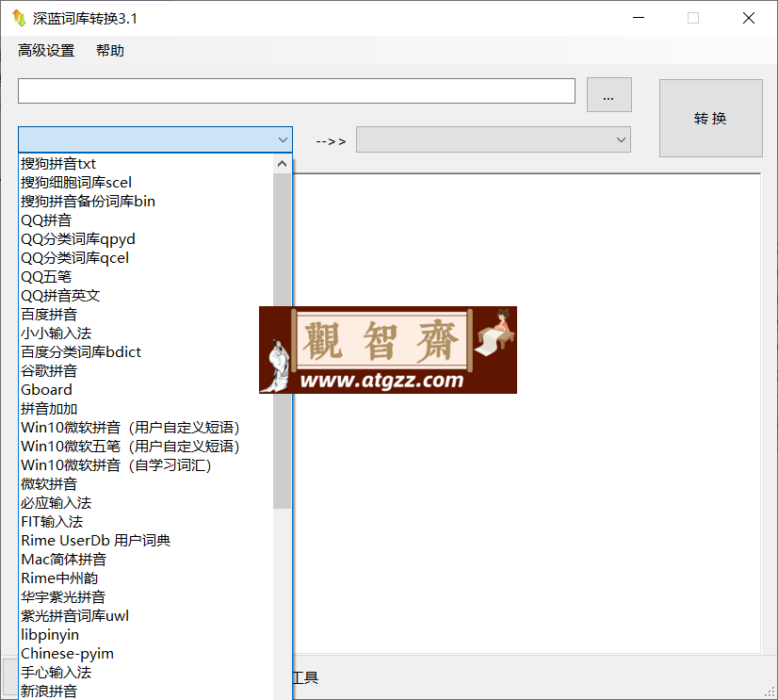The width and height of the screenshot is (778, 700).
Task: Pick QQ拼音英文 option
Action: (x=146, y=296)
